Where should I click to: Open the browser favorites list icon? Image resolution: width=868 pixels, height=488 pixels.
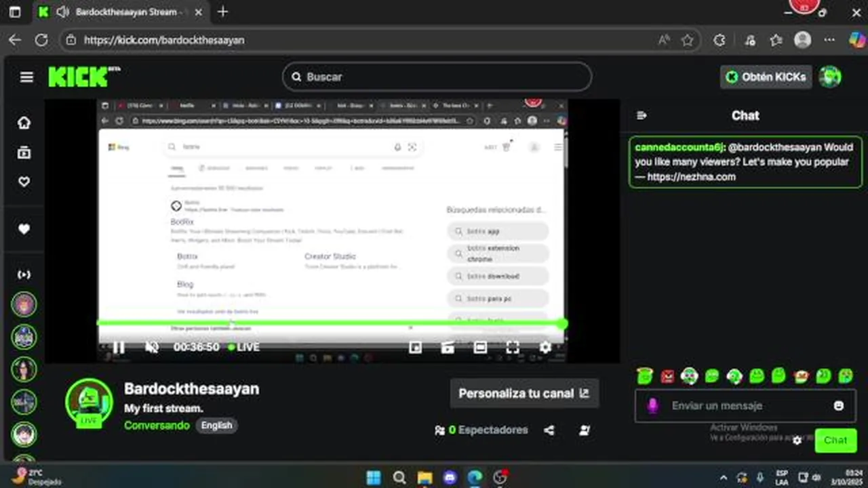coord(776,40)
